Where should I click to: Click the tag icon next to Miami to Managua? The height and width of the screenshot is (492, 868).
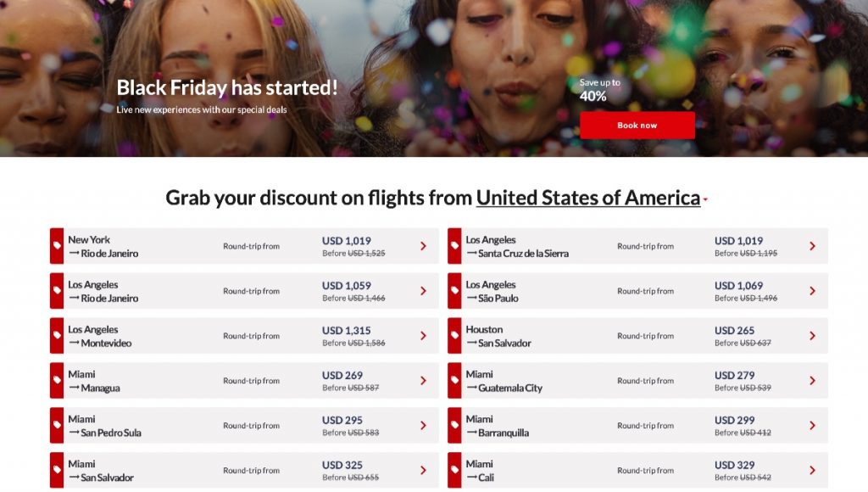(57, 381)
